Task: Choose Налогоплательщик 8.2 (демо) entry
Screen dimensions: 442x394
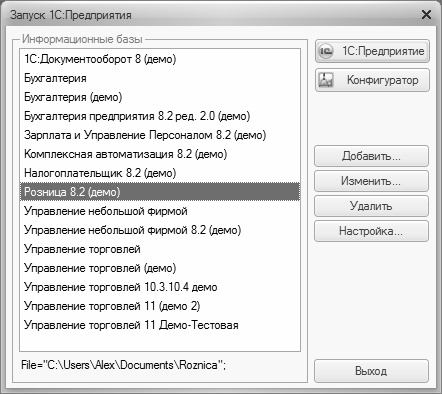Action: click(x=160, y=173)
